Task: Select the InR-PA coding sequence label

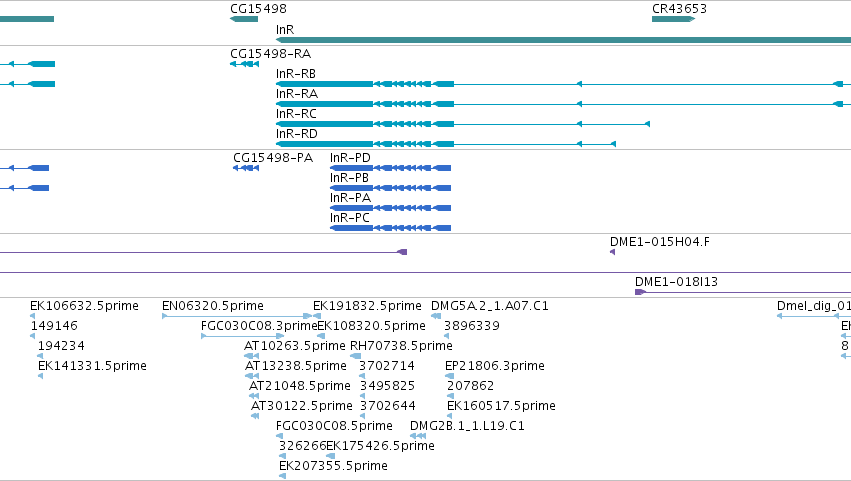Action: [x=351, y=198]
